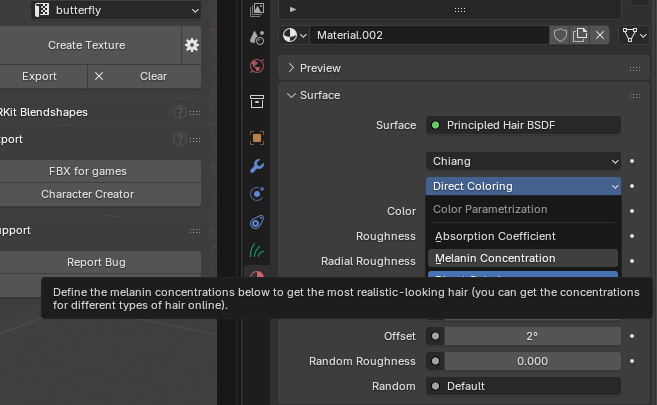Open the Modifiers wrench tab
The height and width of the screenshot is (405, 657).
pos(257,166)
